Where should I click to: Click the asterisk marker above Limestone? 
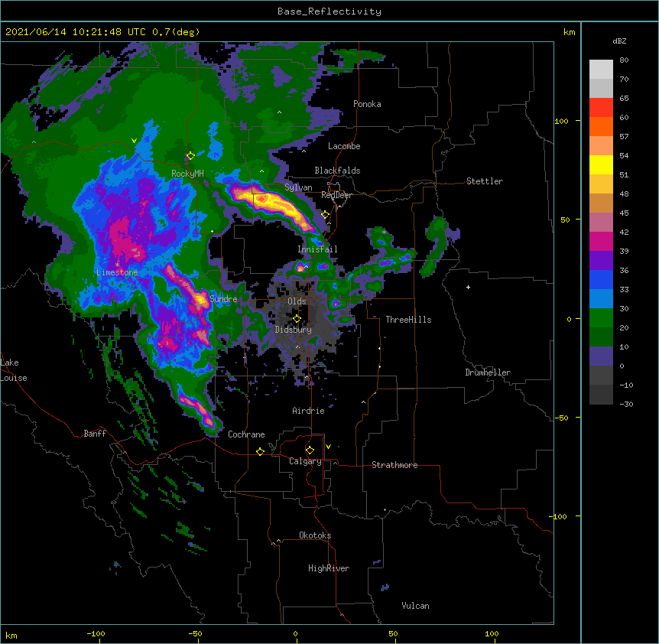[x=117, y=264]
